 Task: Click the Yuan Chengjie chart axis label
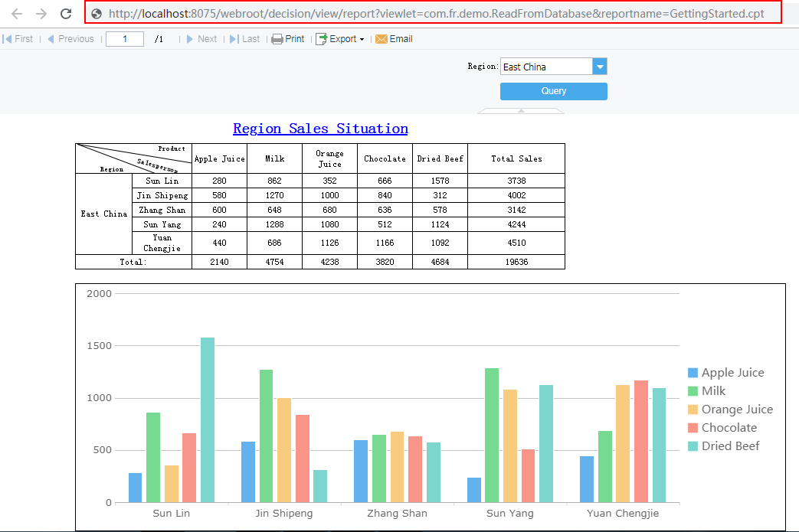(623, 513)
